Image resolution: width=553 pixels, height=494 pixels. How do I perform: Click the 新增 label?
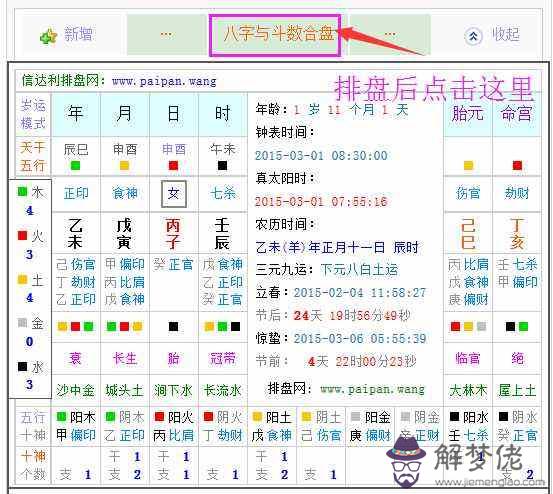click(x=78, y=35)
